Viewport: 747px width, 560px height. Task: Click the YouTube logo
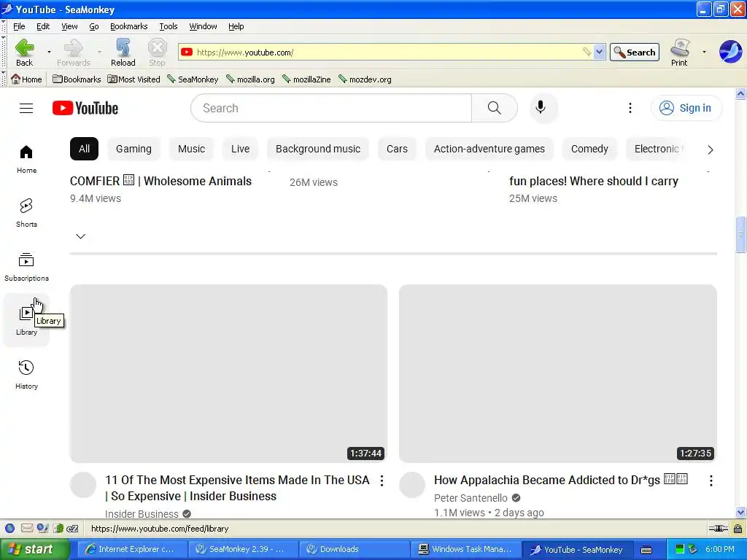[x=85, y=108]
